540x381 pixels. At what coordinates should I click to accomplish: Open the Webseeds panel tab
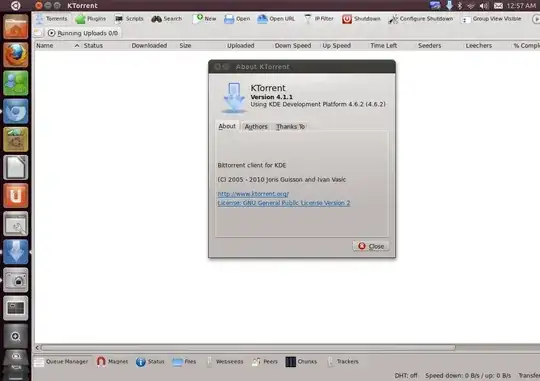tap(225, 361)
